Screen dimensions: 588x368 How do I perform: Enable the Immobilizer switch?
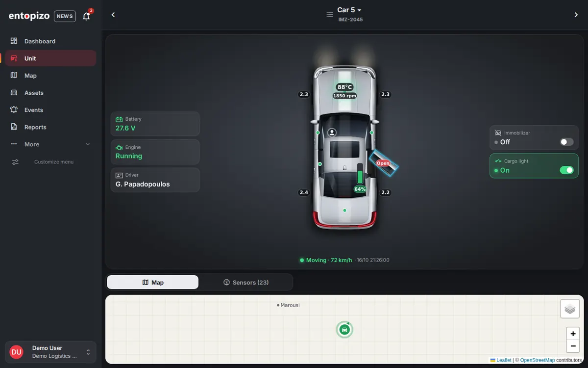[567, 142]
